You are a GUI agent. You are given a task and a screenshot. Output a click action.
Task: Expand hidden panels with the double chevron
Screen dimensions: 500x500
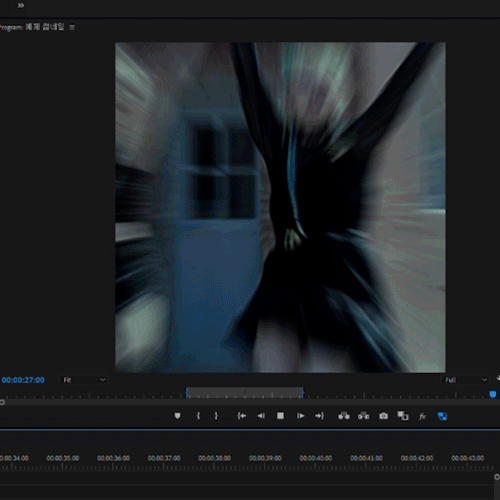coord(21,5)
